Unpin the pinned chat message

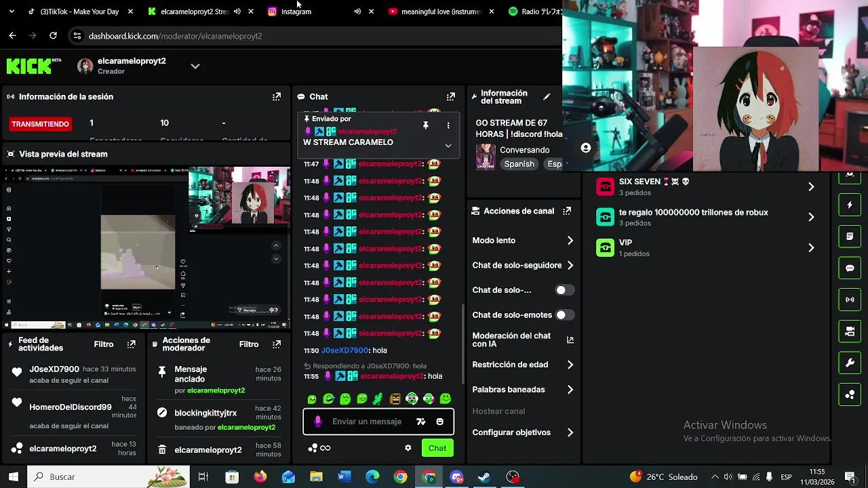coord(425,125)
